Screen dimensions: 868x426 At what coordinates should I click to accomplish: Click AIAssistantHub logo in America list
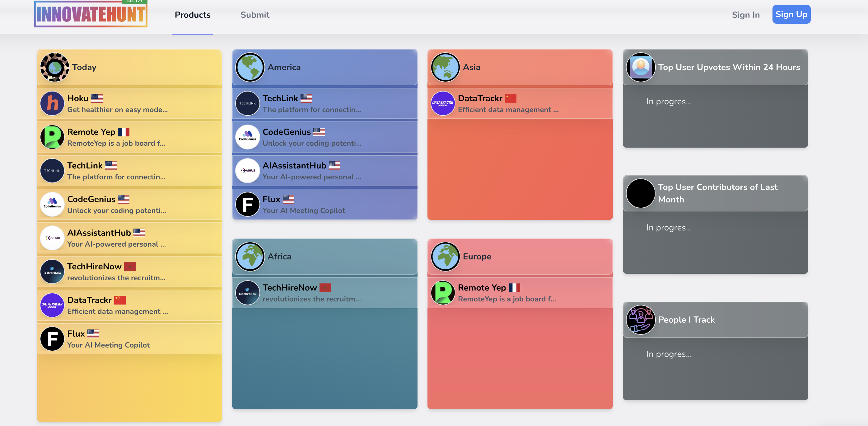[x=248, y=171]
